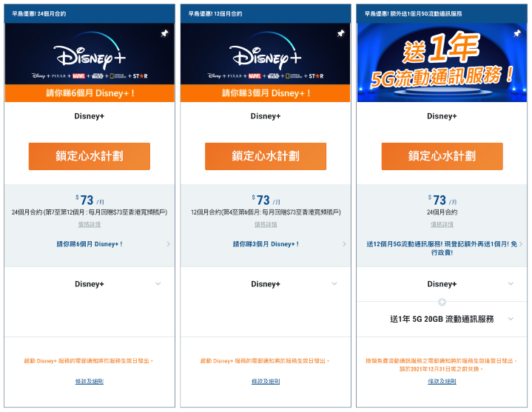The height and width of the screenshot is (412, 532).
Task: Click the 6 months Disney+ banner image
Action: [90, 62]
